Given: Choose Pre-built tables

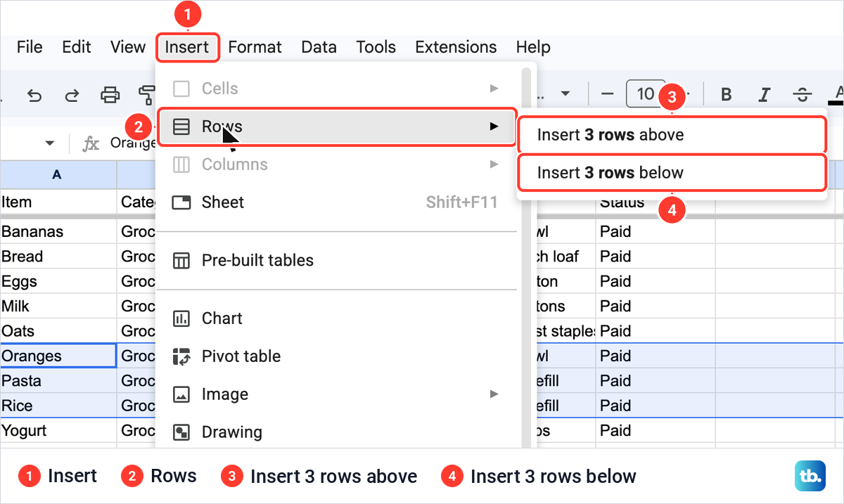Looking at the screenshot, I should pos(336,261).
